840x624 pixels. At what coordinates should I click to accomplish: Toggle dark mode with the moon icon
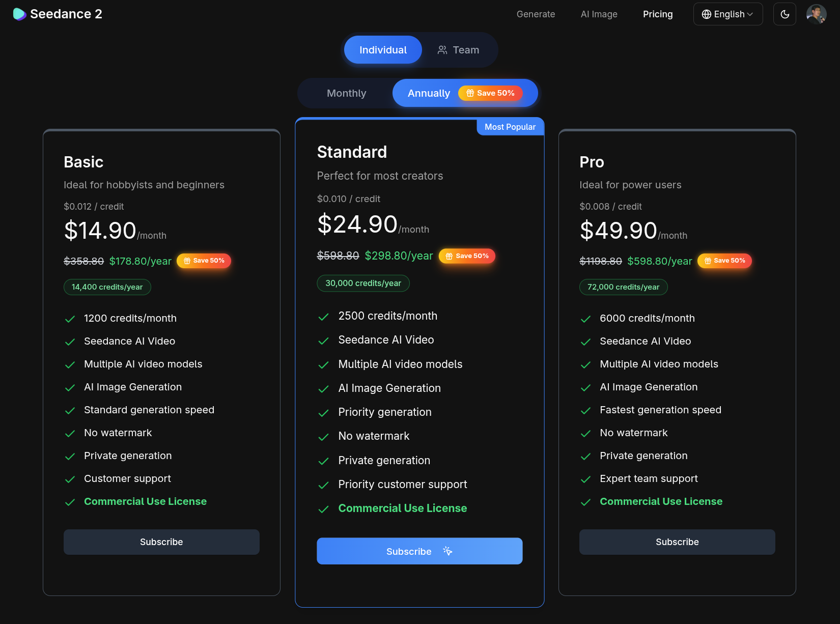(785, 14)
